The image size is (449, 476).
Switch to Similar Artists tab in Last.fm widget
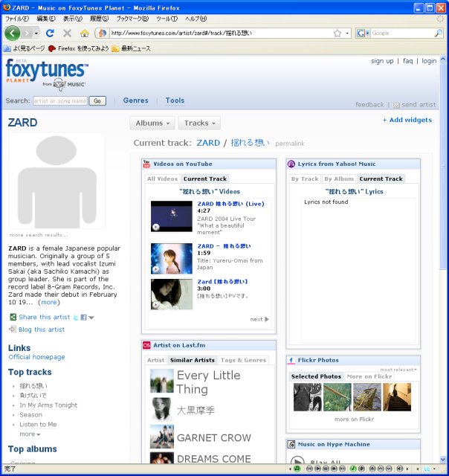(193, 360)
